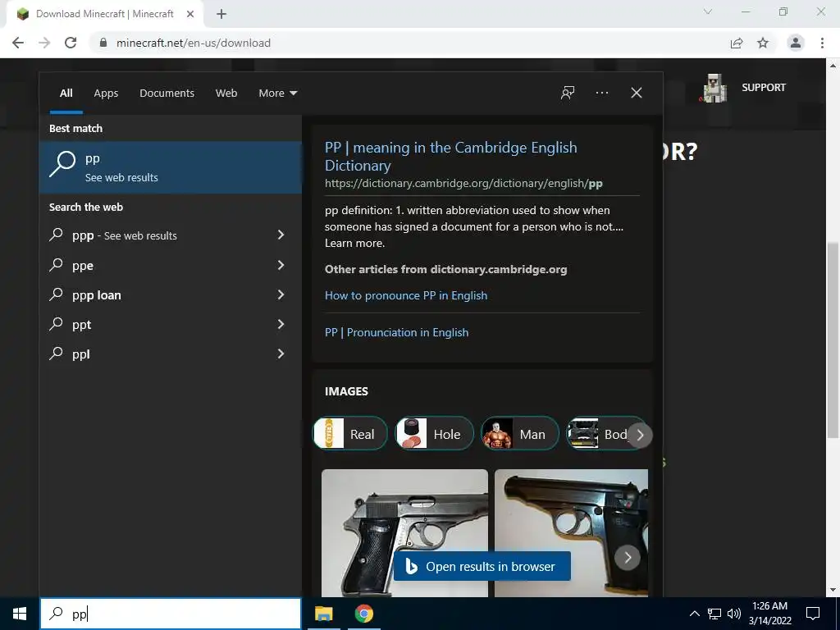The image size is (840, 630).
Task: Select the pp best match result
Action: point(171,167)
